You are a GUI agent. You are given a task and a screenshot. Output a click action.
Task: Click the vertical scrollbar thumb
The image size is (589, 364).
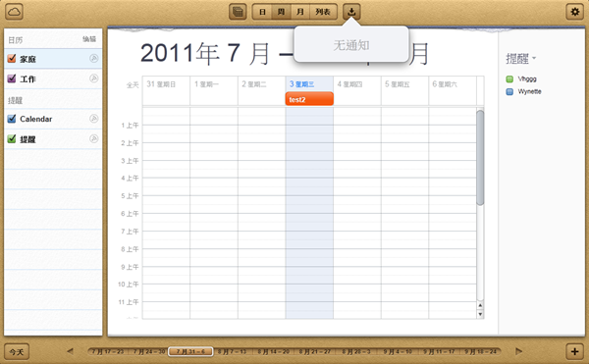480,158
